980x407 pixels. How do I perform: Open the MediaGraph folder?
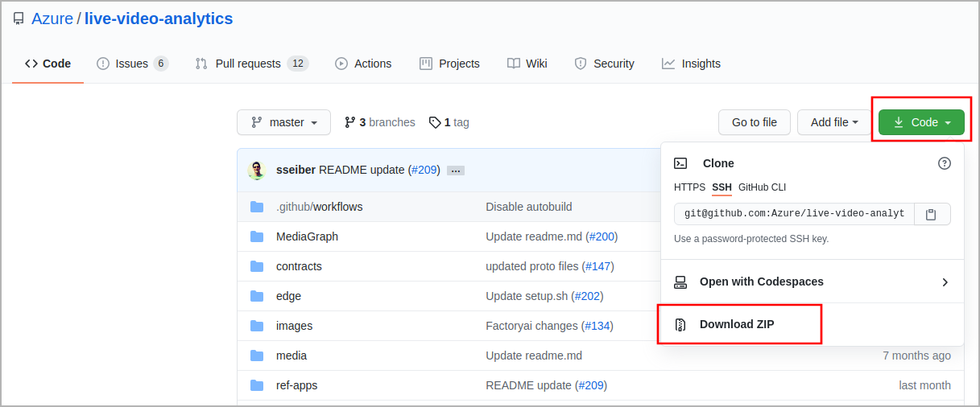click(307, 236)
